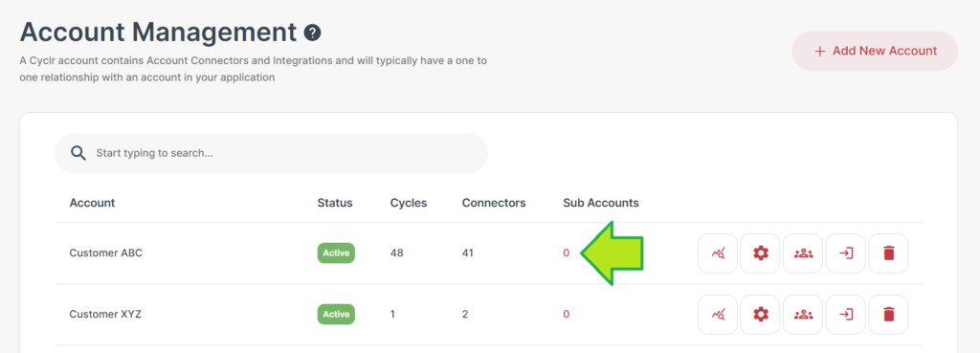This screenshot has width=980, height=353.
Task: Click the Customer ABC account name
Action: pos(106,254)
